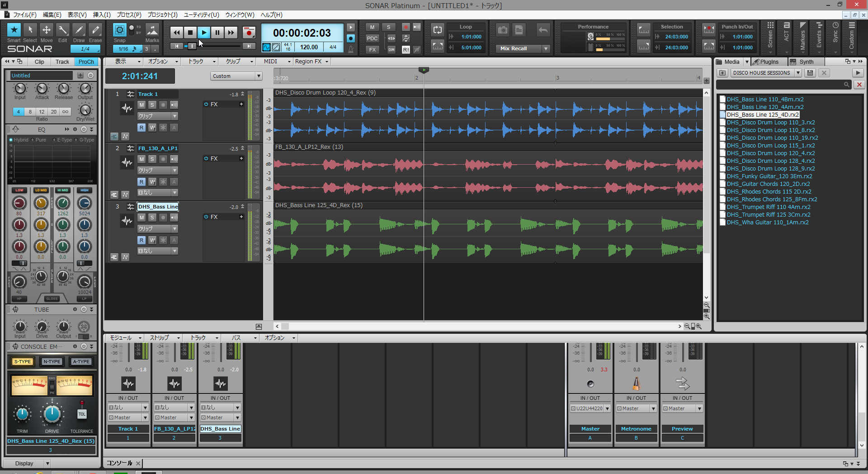Screen dimensions: 868x474
Task: Open the ファイル(F) menu
Action: pyautogui.click(x=24, y=14)
